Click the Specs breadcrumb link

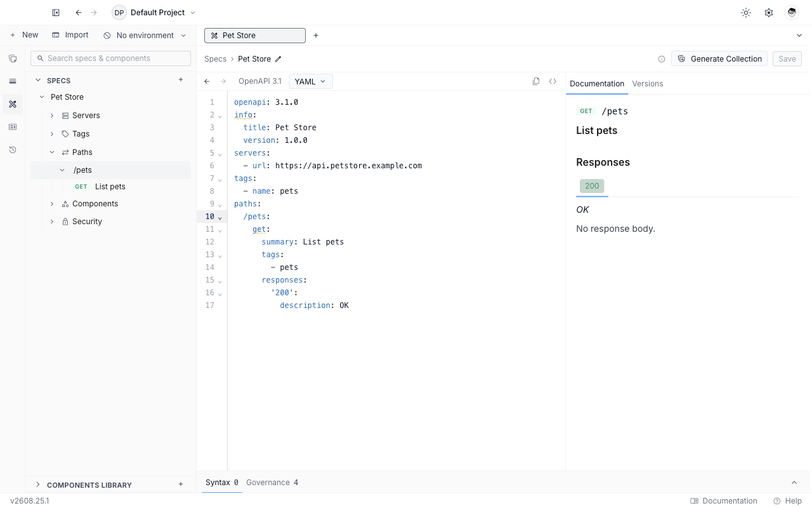tap(215, 59)
